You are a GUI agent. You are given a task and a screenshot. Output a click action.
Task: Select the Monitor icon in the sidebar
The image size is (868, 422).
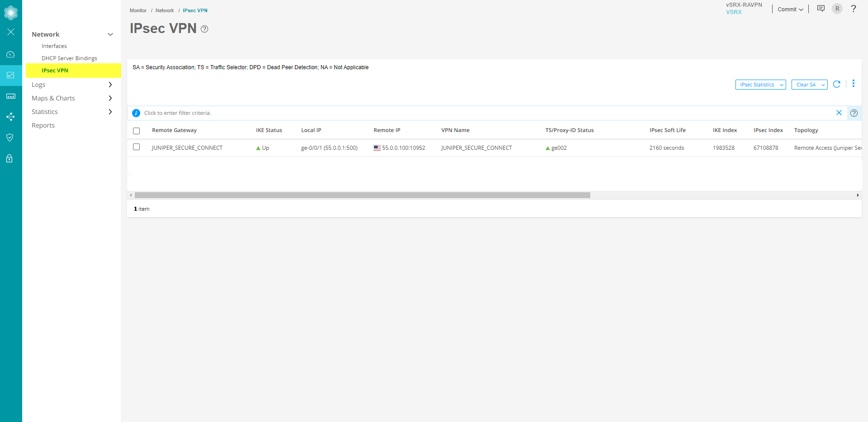tap(11, 75)
